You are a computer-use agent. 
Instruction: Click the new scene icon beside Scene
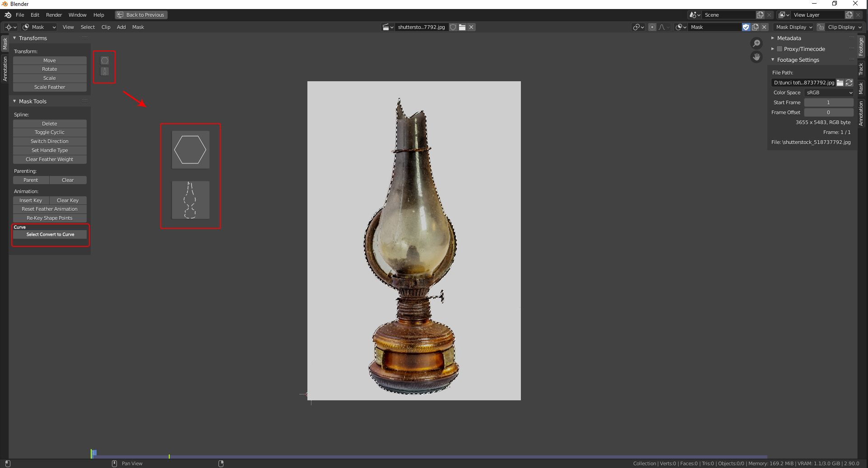[760, 15]
